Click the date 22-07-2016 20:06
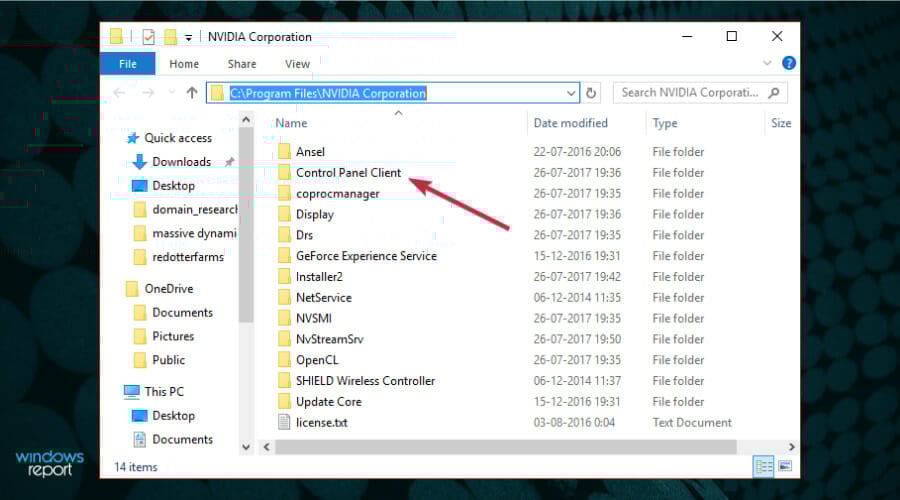This screenshot has height=500, width=900. pos(577,152)
